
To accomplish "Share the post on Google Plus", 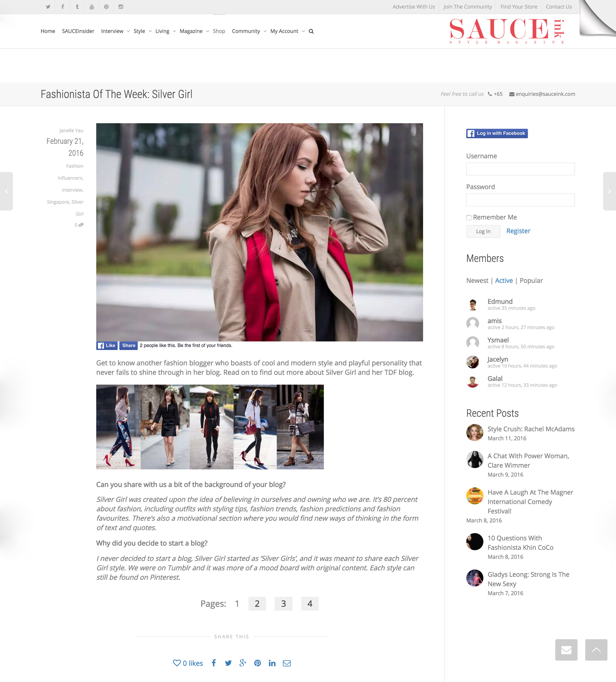I will click(243, 663).
